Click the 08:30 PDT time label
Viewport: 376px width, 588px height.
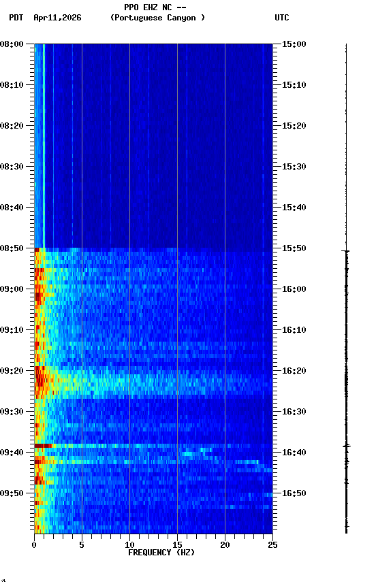12,167
